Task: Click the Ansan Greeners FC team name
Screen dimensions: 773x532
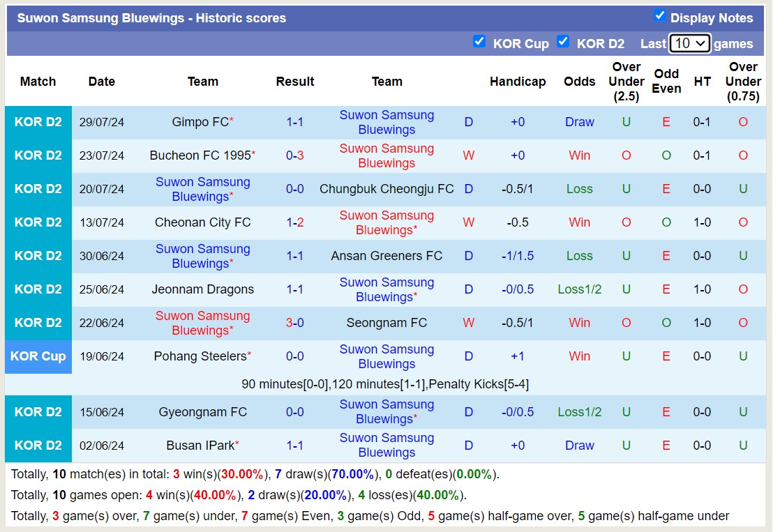Action: 387,256
